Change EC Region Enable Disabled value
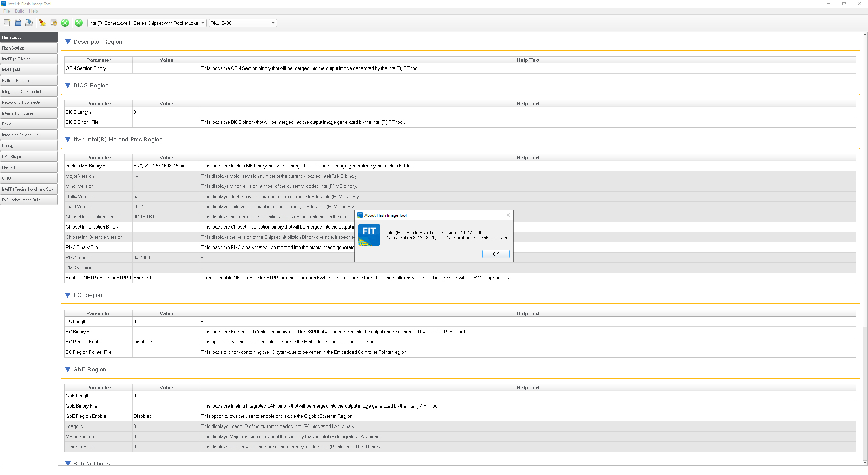 click(166, 342)
